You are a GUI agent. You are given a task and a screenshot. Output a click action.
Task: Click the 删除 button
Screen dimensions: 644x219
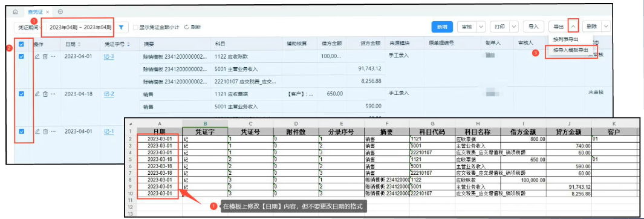click(592, 27)
